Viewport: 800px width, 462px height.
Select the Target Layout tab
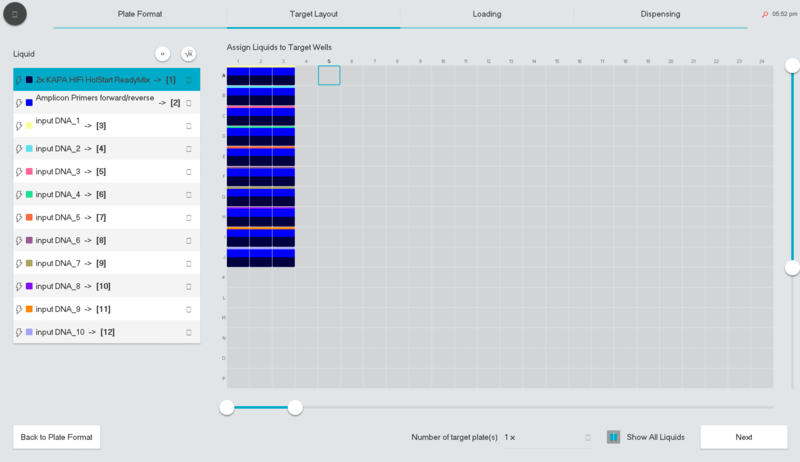pyautogui.click(x=313, y=14)
